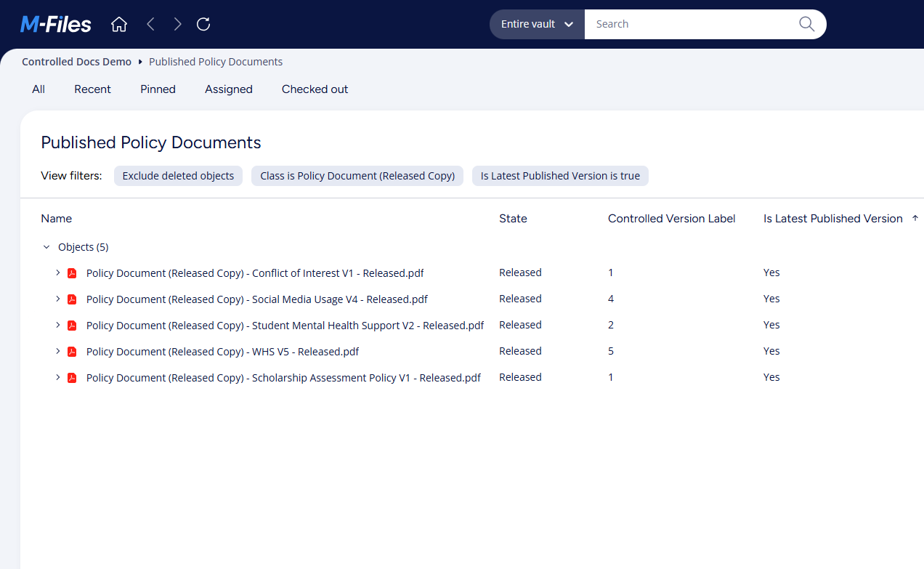Image resolution: width=924 pixels, height=569 pixels.
Task: Collapse the Objects (5) group
Action: tap(46, 247)
